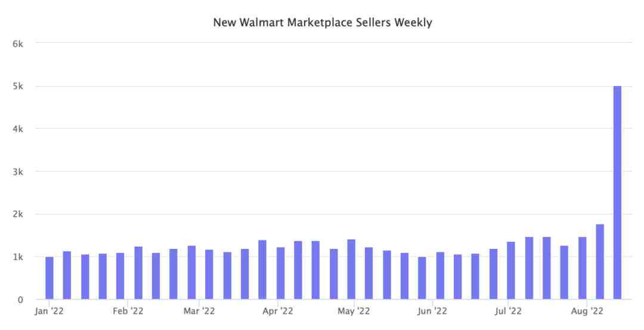The width and height of the screenshot is (644, 330).
Task: Select the first bar above Jan '22
Action: pos(49,278)
